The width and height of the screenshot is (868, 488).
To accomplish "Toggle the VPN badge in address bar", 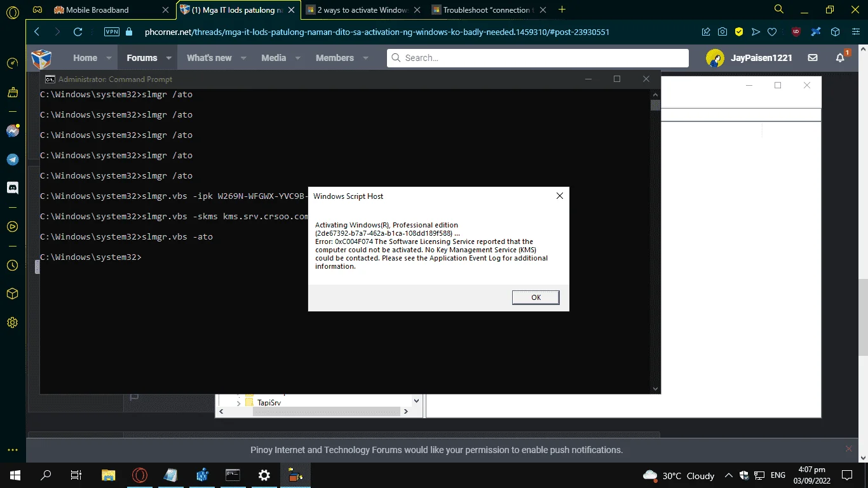I will pos(111,32).
